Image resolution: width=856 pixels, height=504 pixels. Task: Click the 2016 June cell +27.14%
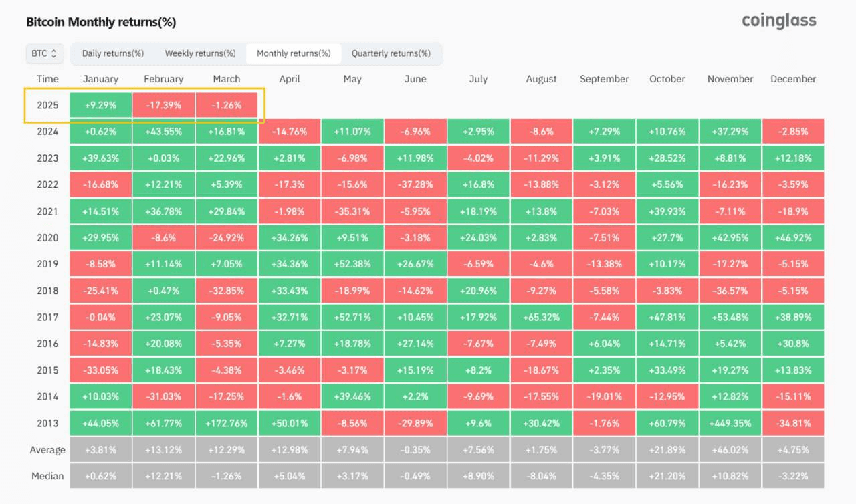click(415, 344)
